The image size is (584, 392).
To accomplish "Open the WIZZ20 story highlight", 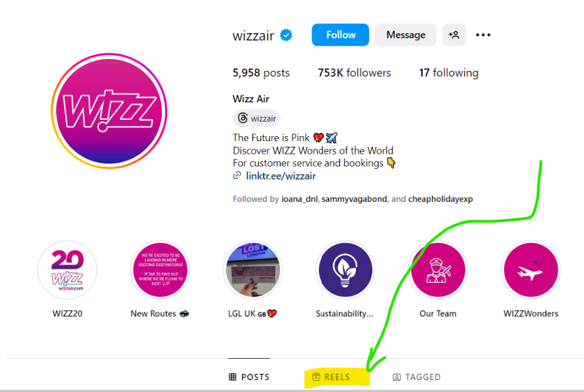I will 67,270.
